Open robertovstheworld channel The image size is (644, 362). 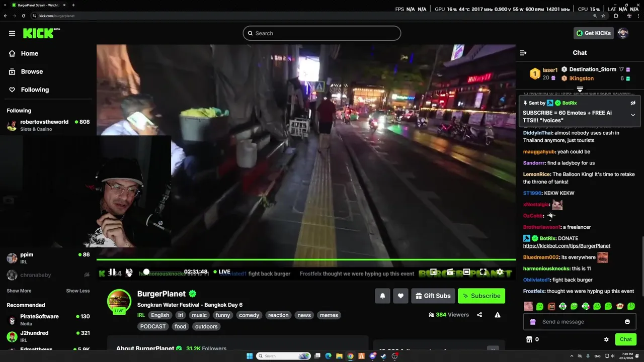48,125
